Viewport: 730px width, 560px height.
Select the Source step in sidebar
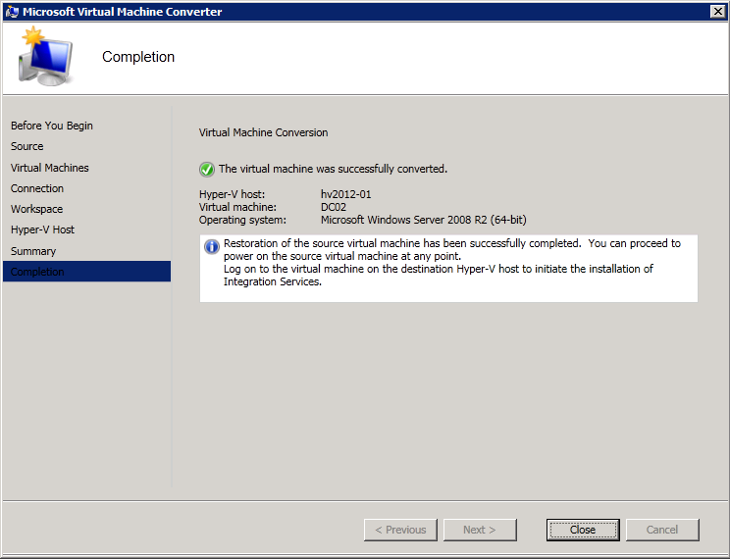coord(27,146)
